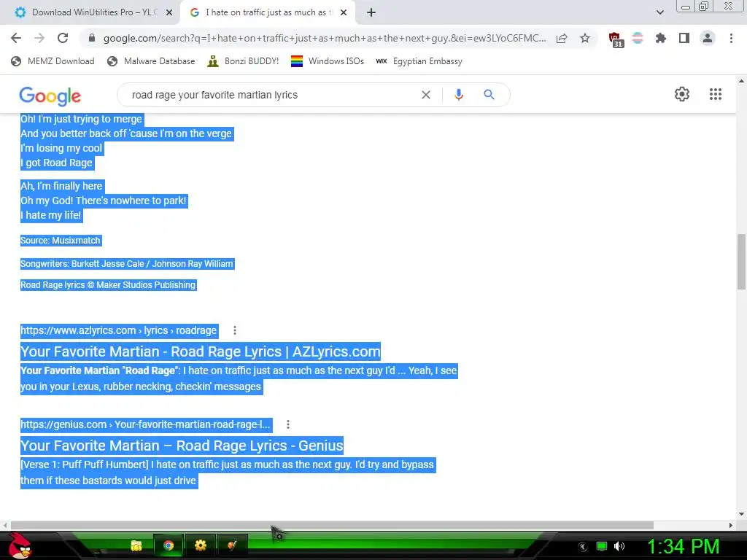The height and width of the screenshot is (560, 747).
Task: Click the lyric 'Ah, I'm finally here'
Action: click(62, 186)
